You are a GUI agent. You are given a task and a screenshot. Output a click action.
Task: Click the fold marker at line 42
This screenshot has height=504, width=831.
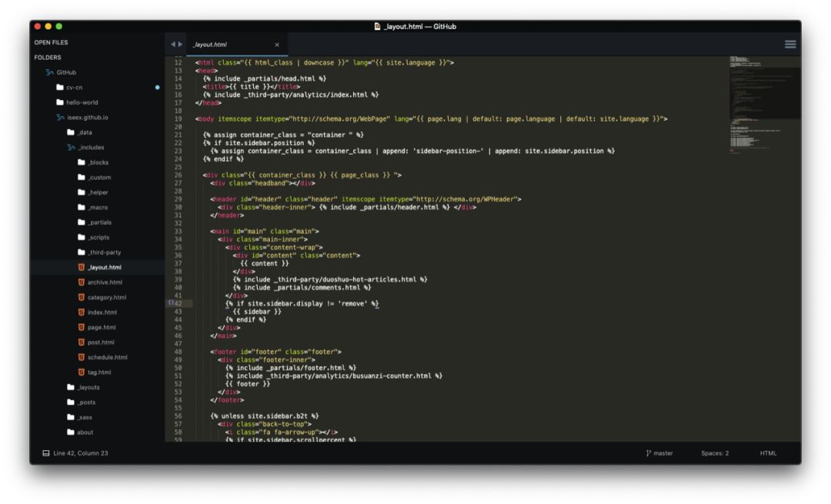(171, 302)
